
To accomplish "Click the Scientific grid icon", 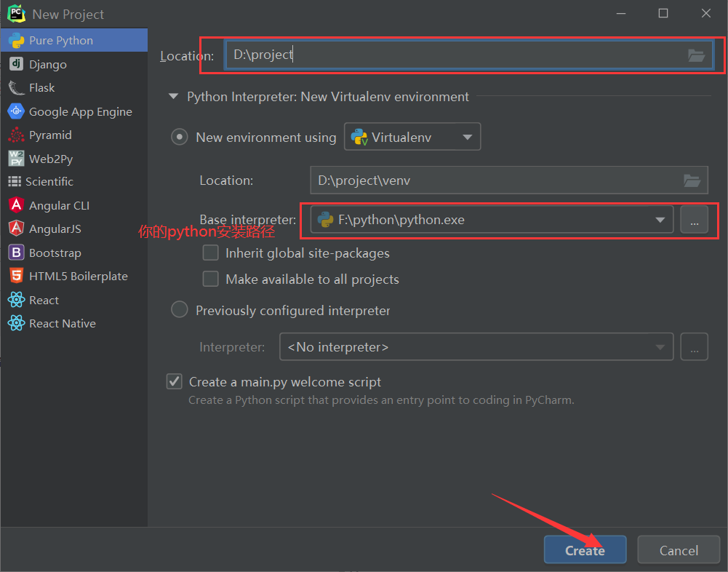I will pos(15,181).
